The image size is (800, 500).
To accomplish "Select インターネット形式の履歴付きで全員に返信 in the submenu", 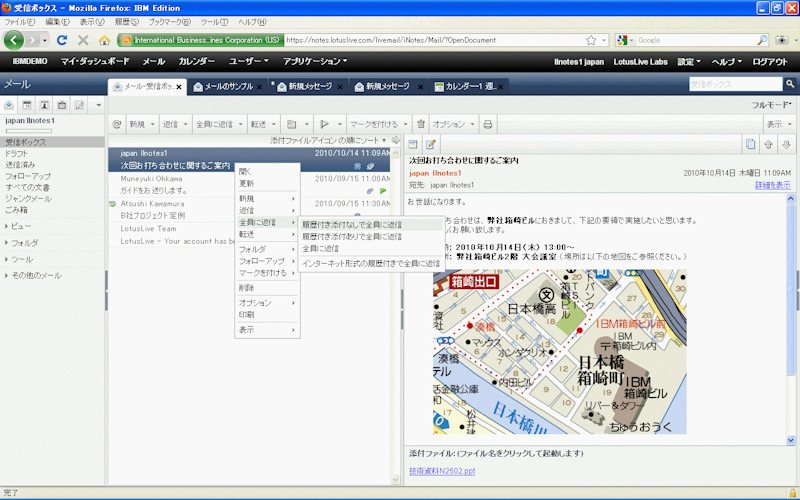I will point(371,264).
